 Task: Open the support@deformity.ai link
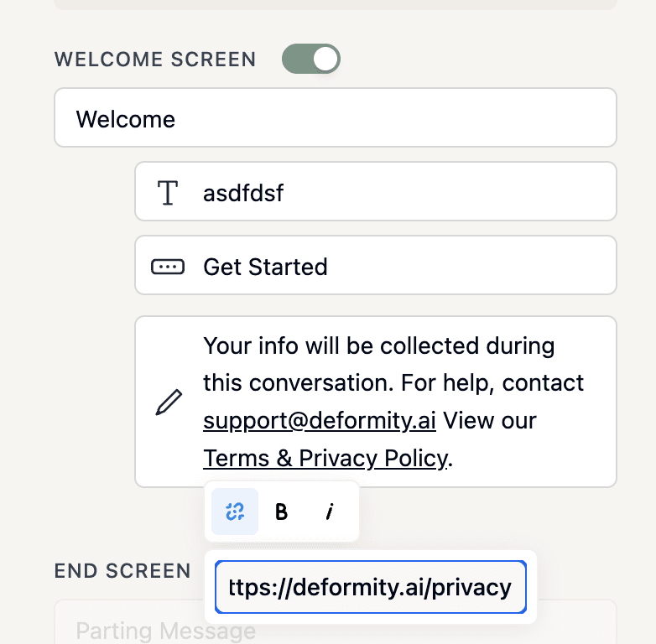(x=319, y=420)
